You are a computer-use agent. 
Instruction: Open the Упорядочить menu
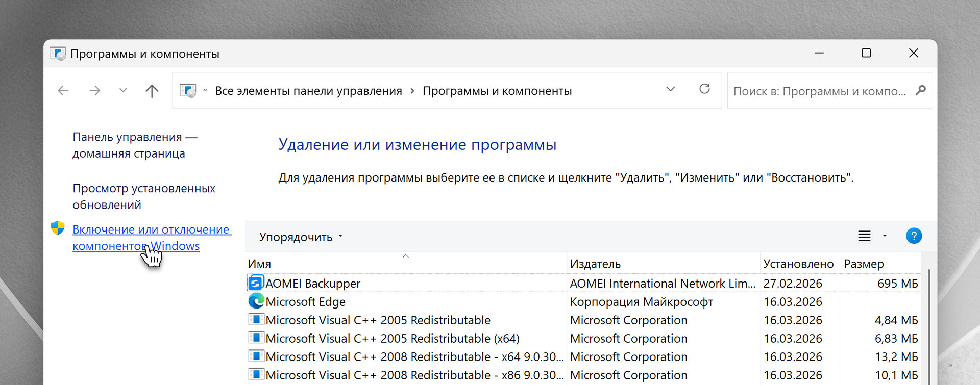[300, 237]
